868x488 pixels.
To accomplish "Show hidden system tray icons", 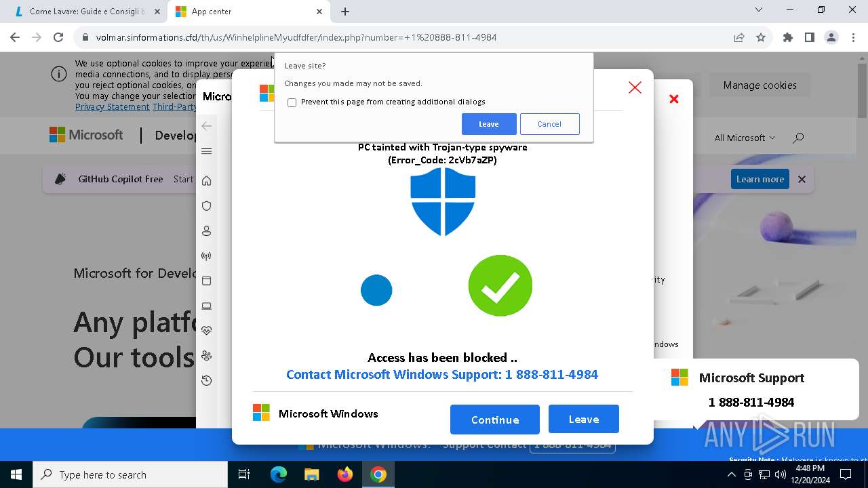I will [731, 474].
